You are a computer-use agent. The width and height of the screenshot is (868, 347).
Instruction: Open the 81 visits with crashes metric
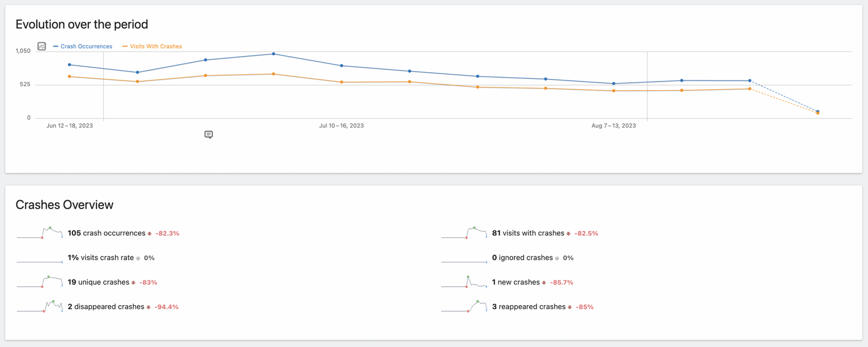528,234
